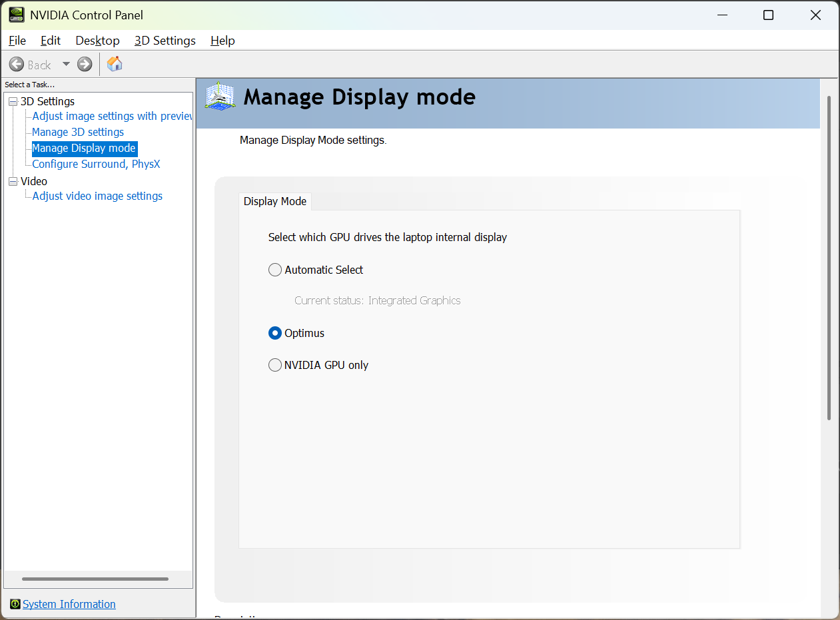Screen dimensions: 840x620
Task: Open the Back history dropdown arrow
Action: click(66, 64)
